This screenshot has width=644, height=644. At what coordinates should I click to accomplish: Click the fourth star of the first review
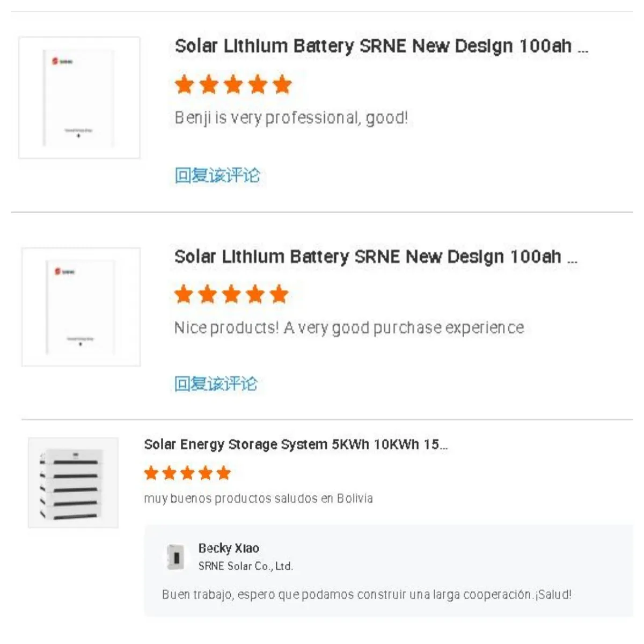257,84
